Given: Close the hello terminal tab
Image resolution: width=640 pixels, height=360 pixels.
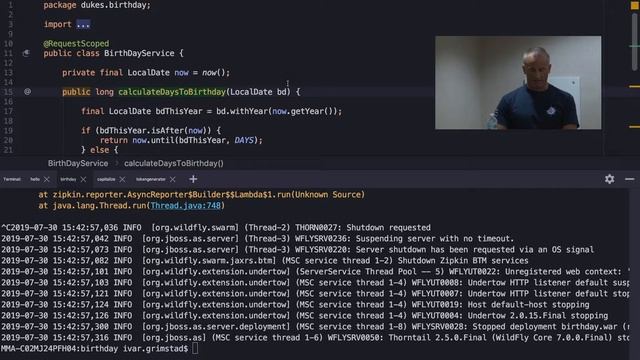Looking at the screenshot, I should [x=47, y=179].
